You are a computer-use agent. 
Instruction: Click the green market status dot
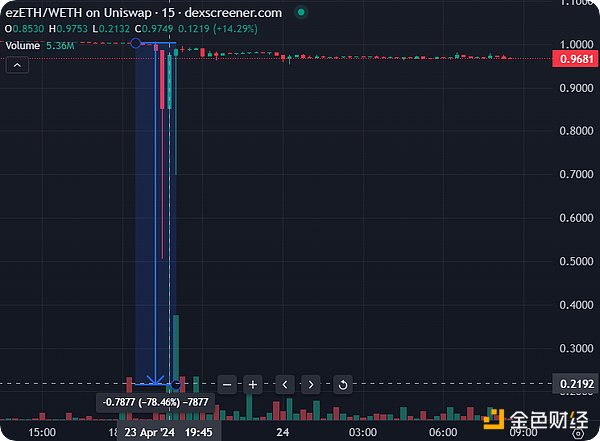click(x=301, y=12)
